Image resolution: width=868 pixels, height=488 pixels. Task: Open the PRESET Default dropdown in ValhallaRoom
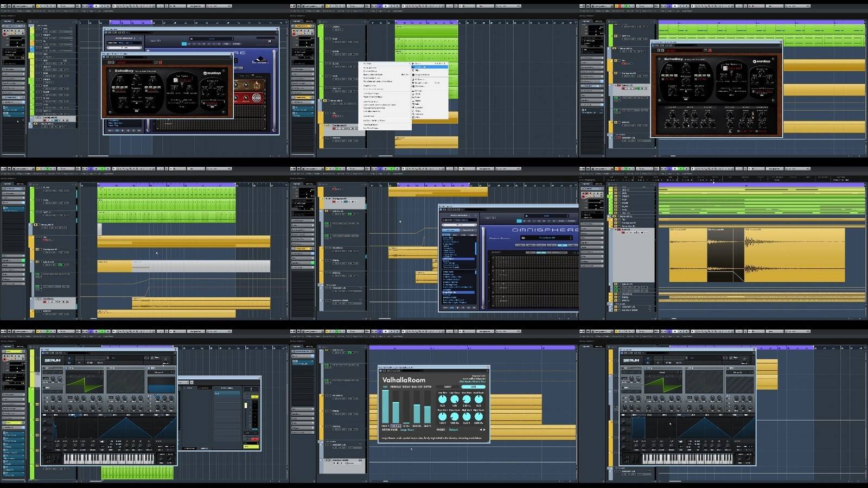tap(453, 429)
